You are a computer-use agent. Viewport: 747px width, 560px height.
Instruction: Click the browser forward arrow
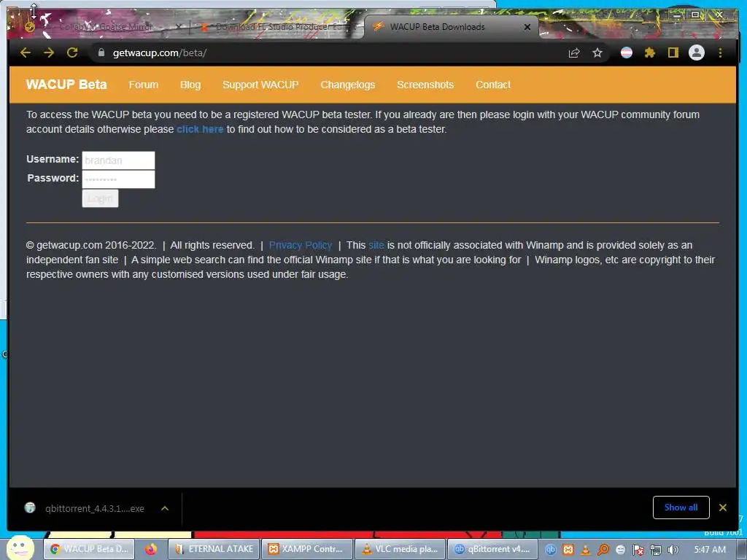(49, 52)
